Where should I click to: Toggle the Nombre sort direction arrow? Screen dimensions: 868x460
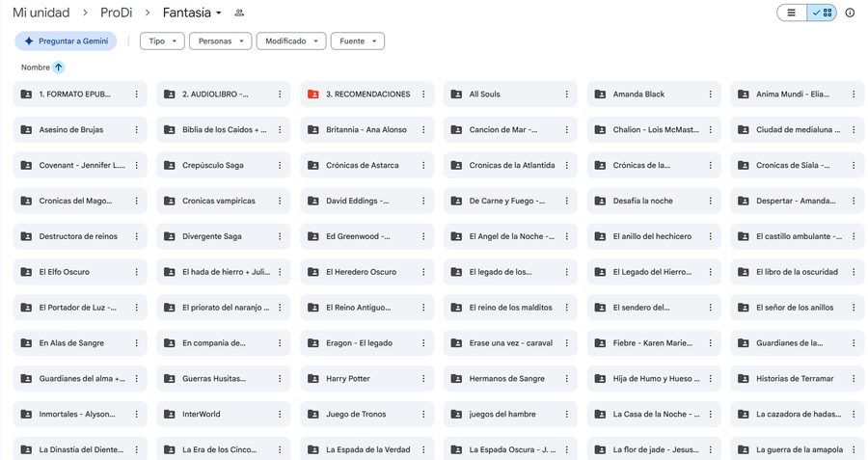58,68
